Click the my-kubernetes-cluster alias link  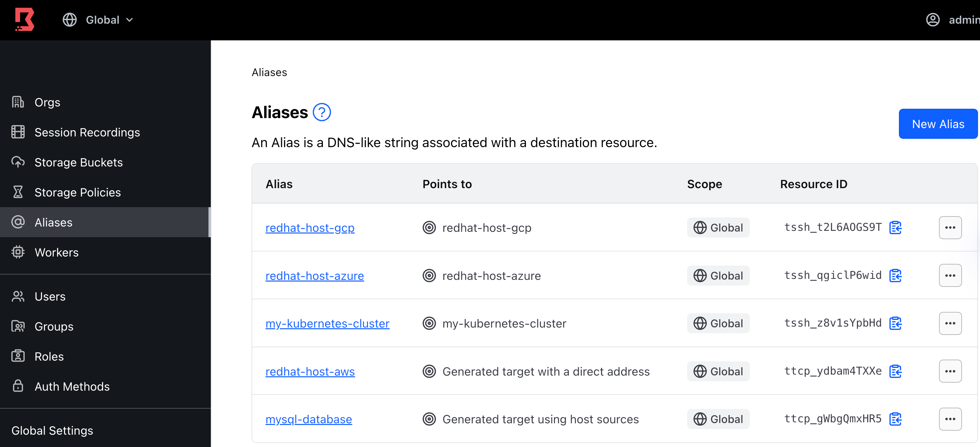(x=328, y=323)
